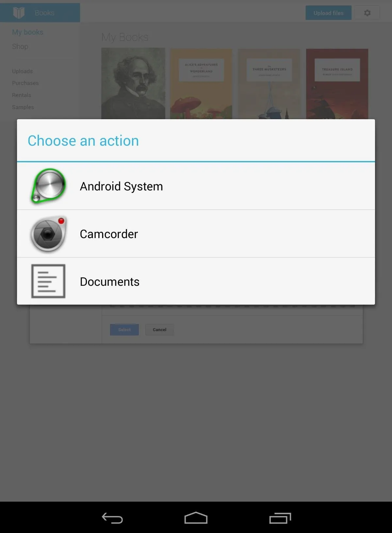Tap the Android System app icon

(48, 186)
